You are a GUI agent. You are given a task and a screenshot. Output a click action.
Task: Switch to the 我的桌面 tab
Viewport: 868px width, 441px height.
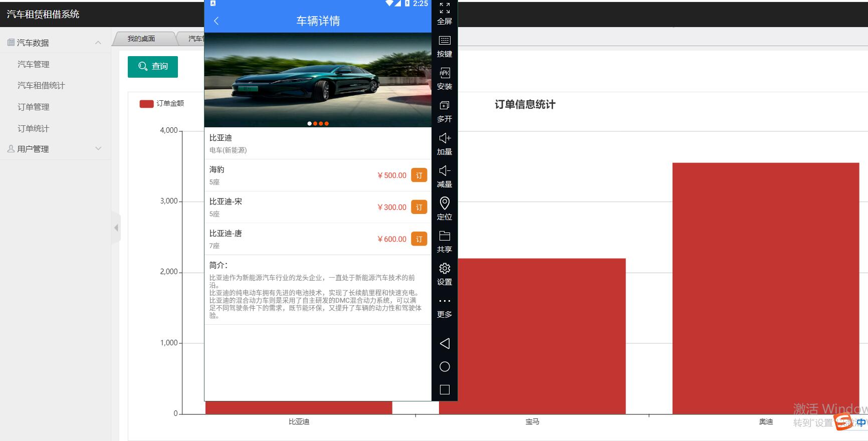tap(141, 39)
